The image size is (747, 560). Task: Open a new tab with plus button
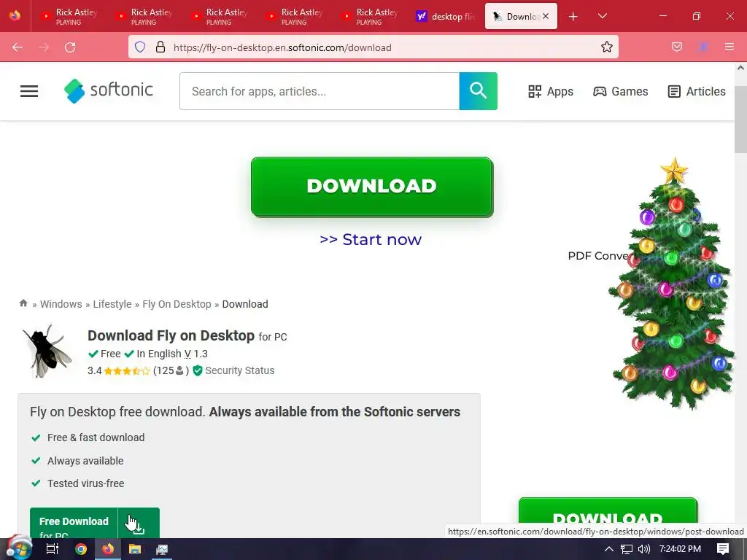point(573,17)
